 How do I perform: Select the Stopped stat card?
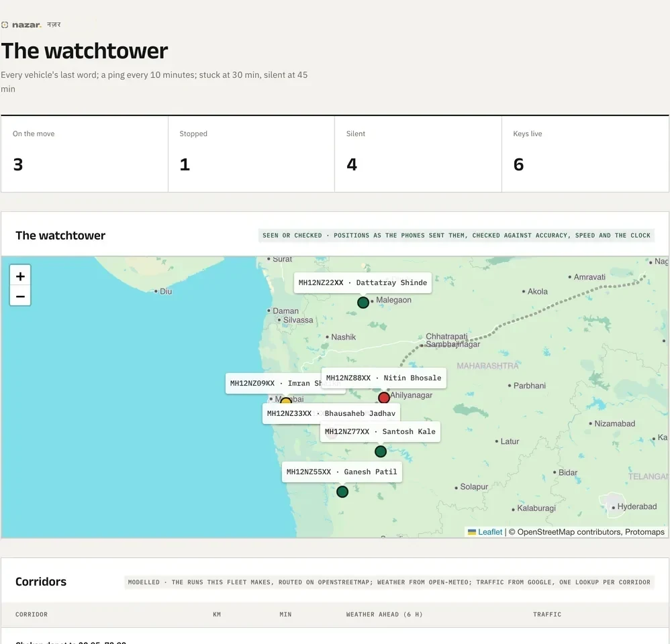(251, 154)
